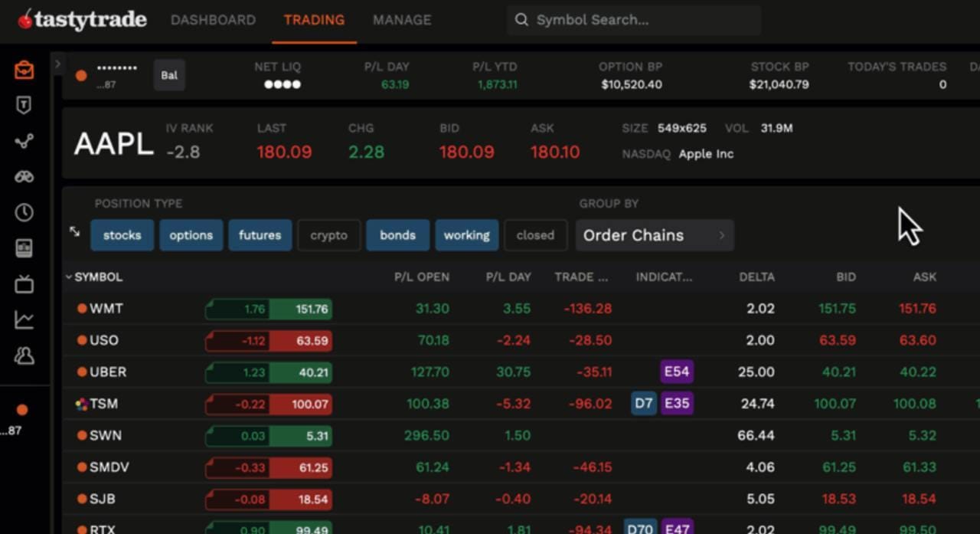Sort by ASK column header
Screen dimensions: 980x534
(925, 277)
